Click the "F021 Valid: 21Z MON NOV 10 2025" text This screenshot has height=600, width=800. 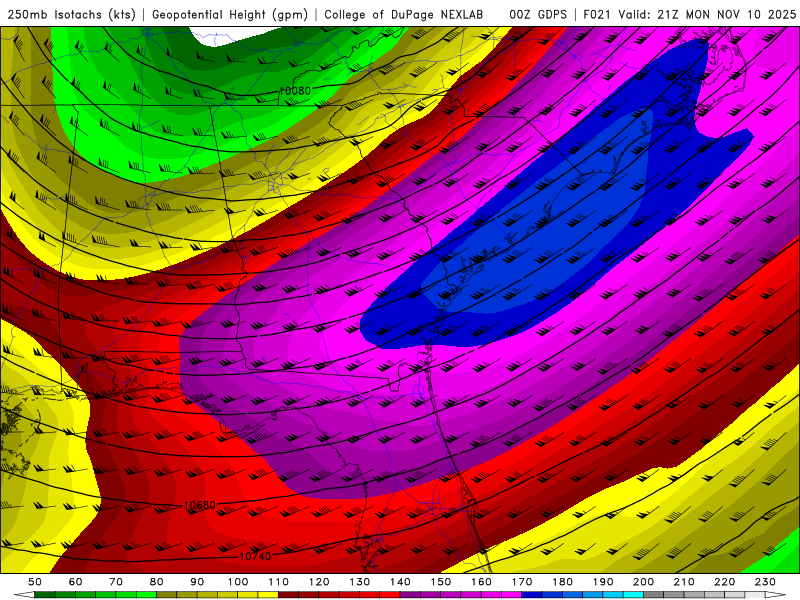click(689, 15)
